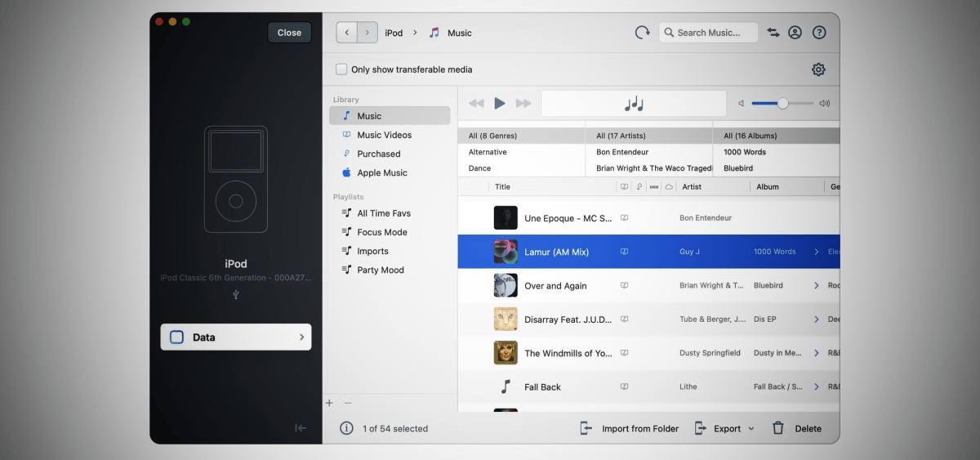Click the loud speaker icon

[825, 104]
